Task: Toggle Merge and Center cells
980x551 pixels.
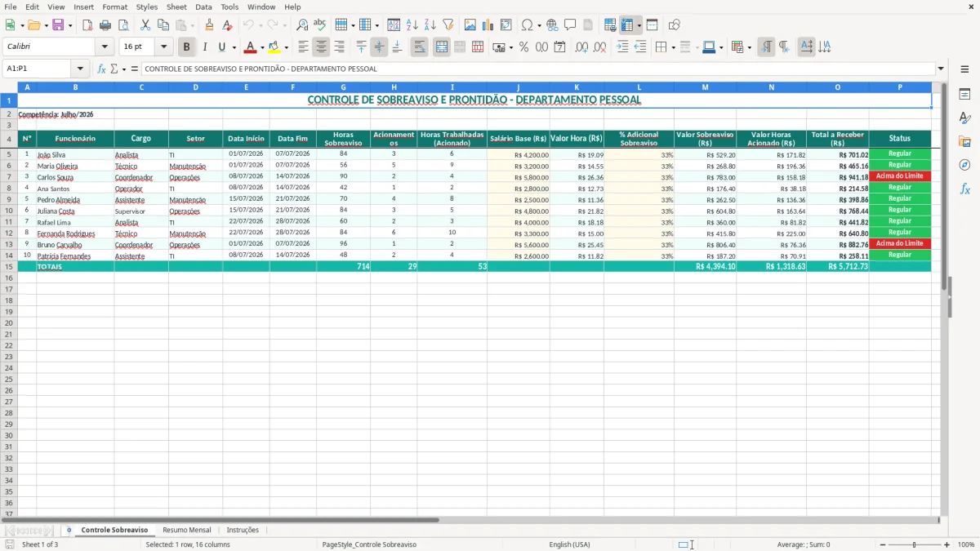Action: (442, 47)
